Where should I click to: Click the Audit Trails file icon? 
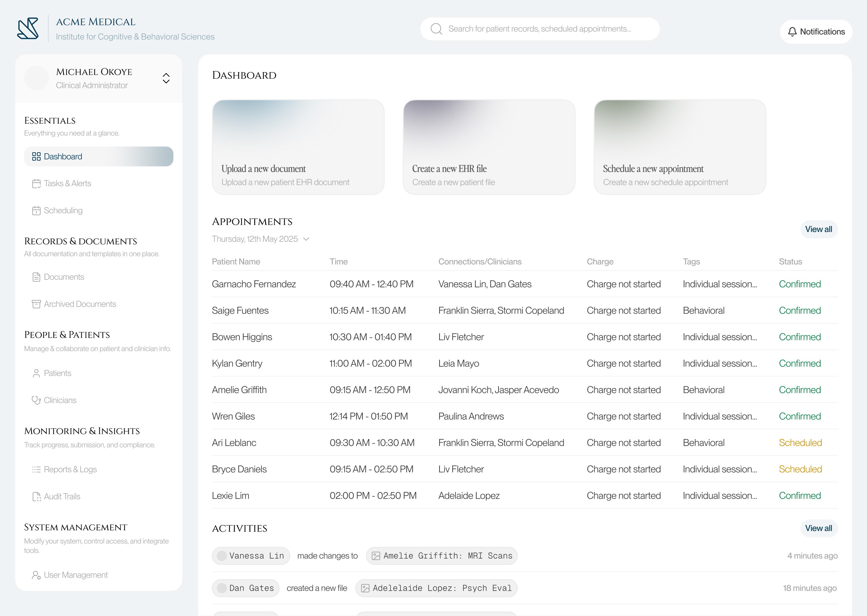pos(36,497)
